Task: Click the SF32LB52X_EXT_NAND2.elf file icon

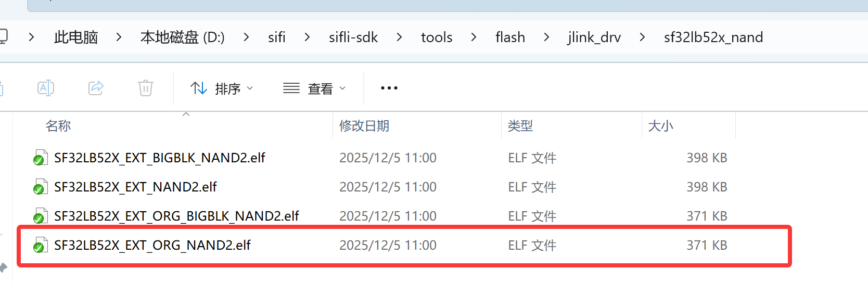Action: click(x=40, y=187)
